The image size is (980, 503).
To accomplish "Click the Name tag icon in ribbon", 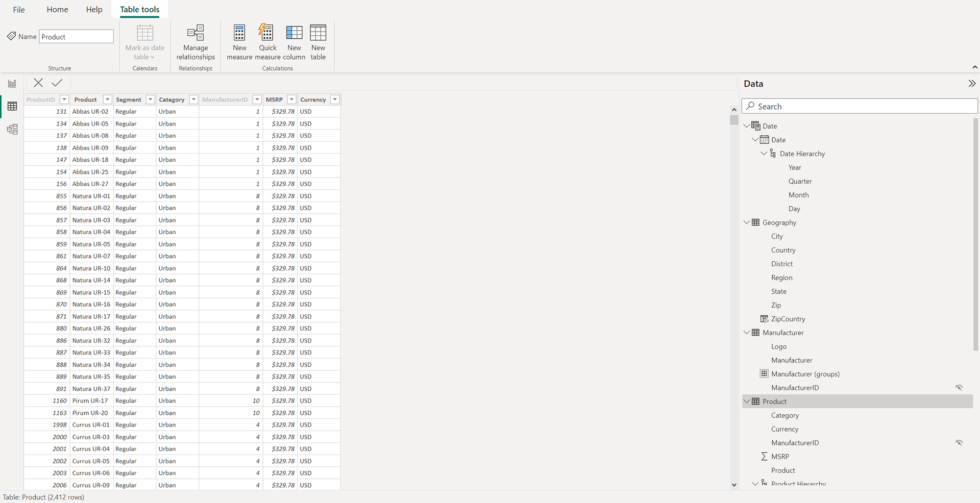I will (11, 36).
